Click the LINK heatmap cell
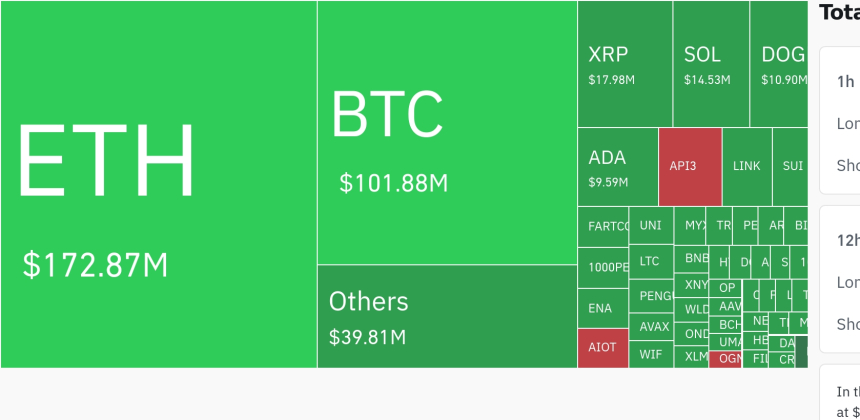 click(x=746, y=166)
